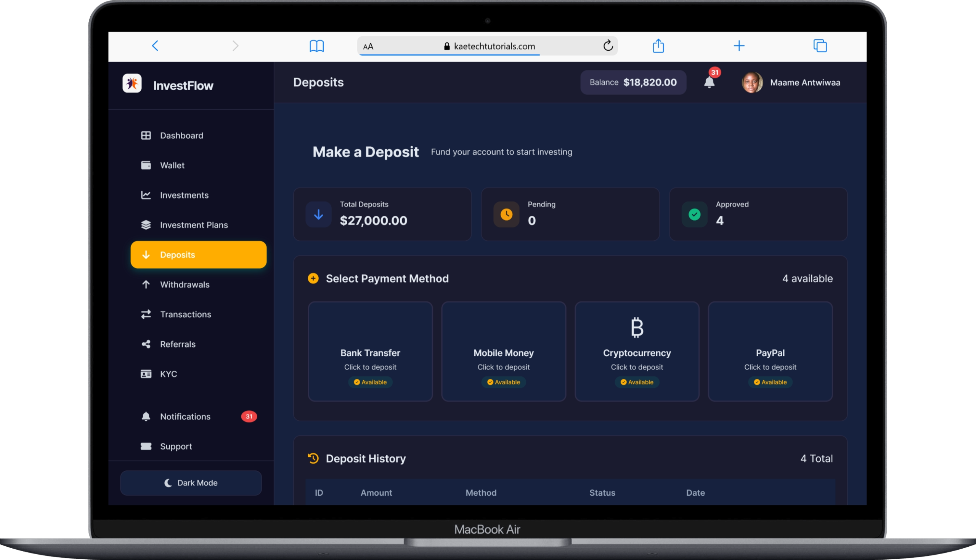This screenshot has height=560, width=976.
Task: Open the Safari share icon
Action: pos(658,45)
